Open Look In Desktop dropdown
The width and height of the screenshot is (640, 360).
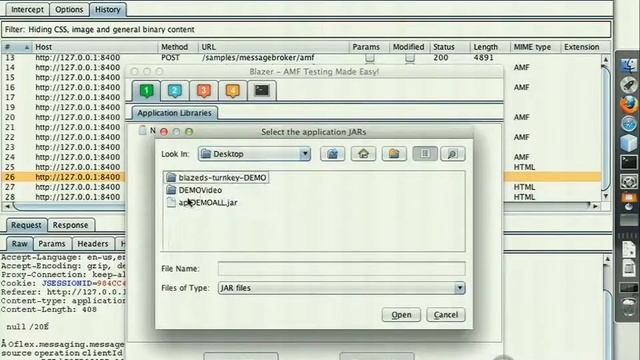(x=254, y=154)
